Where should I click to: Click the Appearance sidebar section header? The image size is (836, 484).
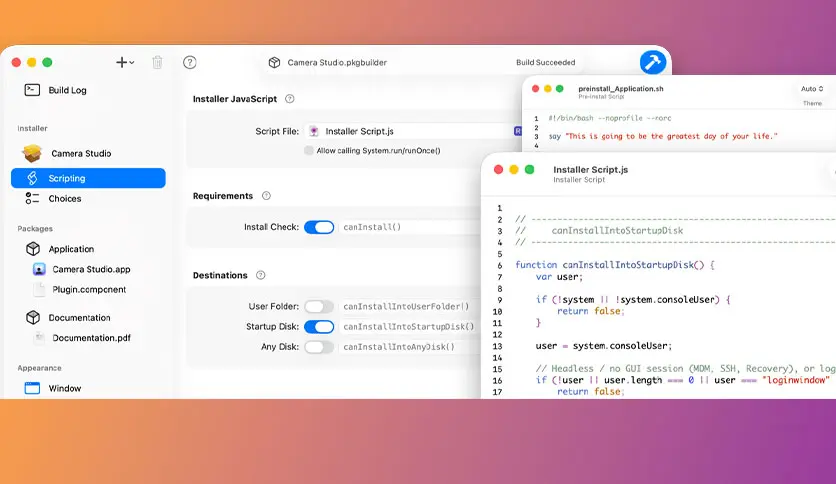click(39, 368)
